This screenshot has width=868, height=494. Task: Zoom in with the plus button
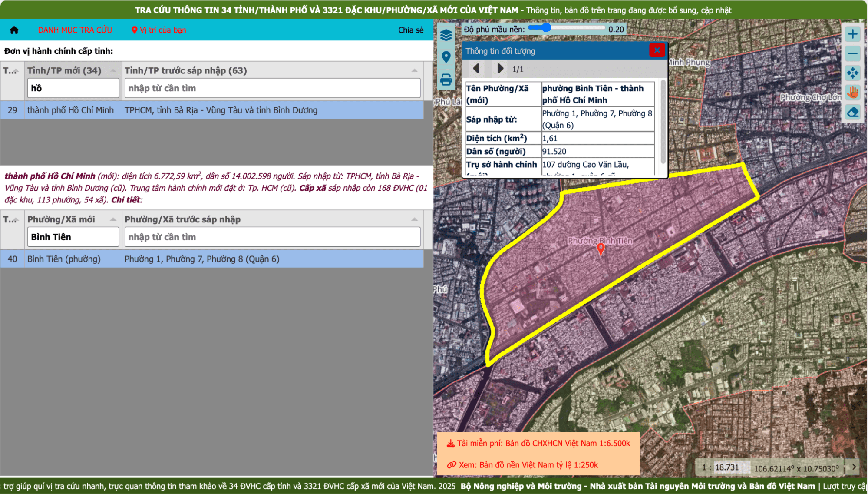click(852, 34)
